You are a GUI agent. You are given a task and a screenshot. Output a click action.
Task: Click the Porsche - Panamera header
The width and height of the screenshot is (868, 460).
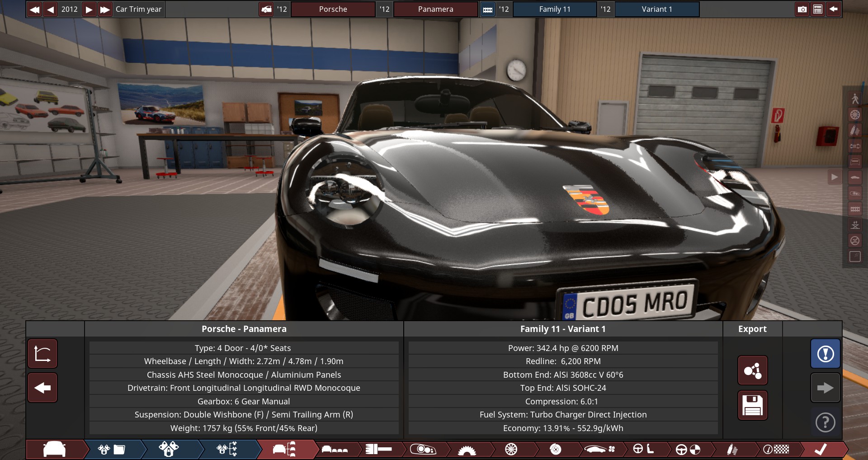(244, 329)
